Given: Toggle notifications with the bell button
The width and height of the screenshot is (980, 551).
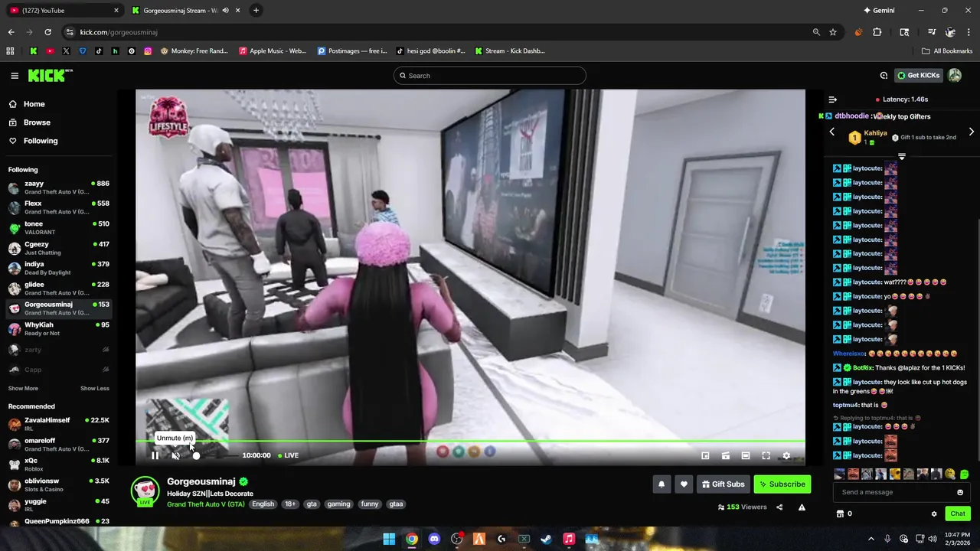Looking at the screenshot, I should click(661, 484).
